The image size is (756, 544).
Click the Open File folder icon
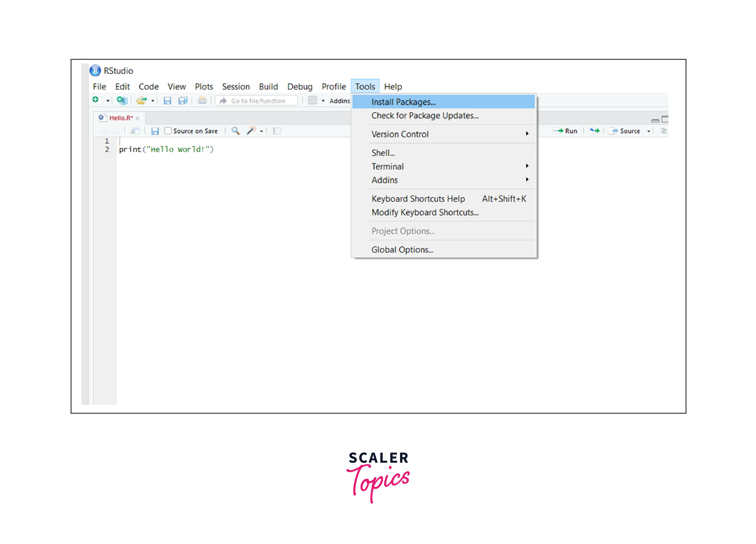click(x=141, y=100)
